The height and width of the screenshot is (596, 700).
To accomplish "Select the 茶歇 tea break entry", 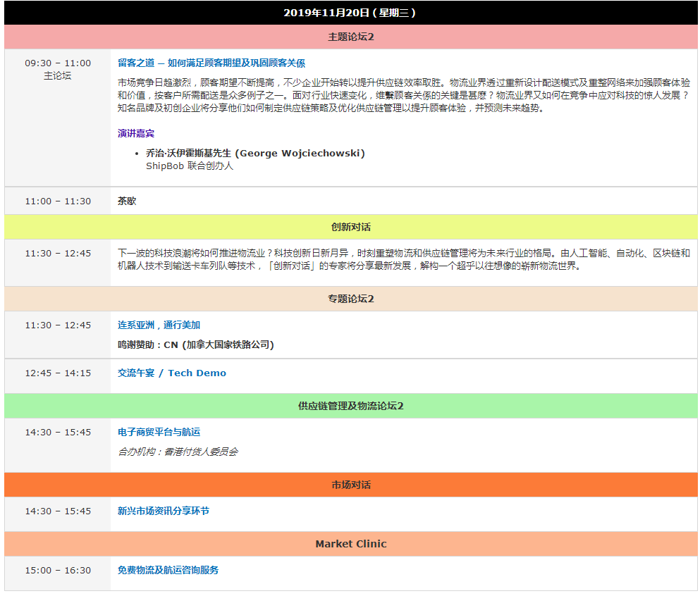I will coord(127,201).
